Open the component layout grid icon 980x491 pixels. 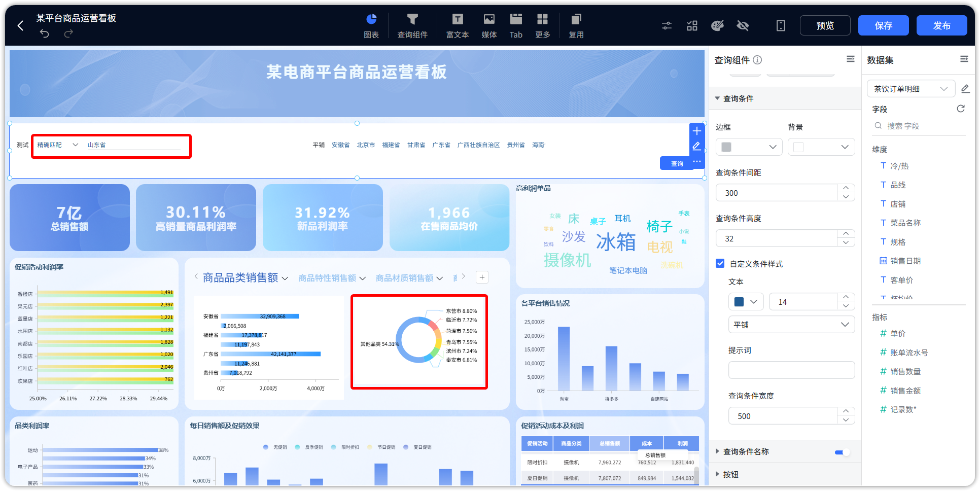coord(692,25)
